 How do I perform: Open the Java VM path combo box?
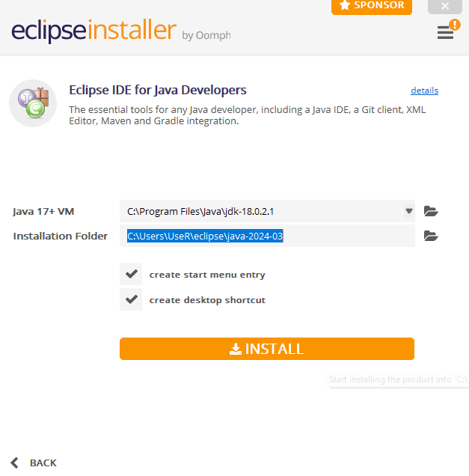point(267,211)
